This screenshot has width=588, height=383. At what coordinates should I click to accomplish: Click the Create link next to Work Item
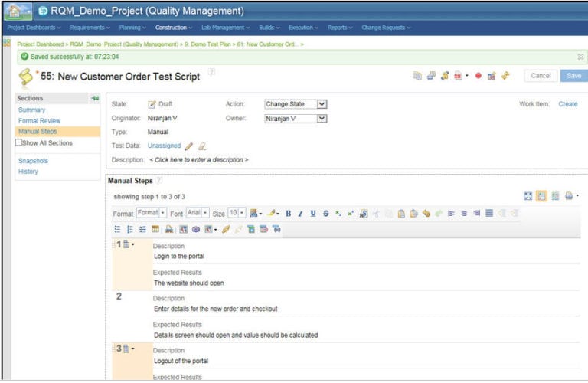(567, 104)
